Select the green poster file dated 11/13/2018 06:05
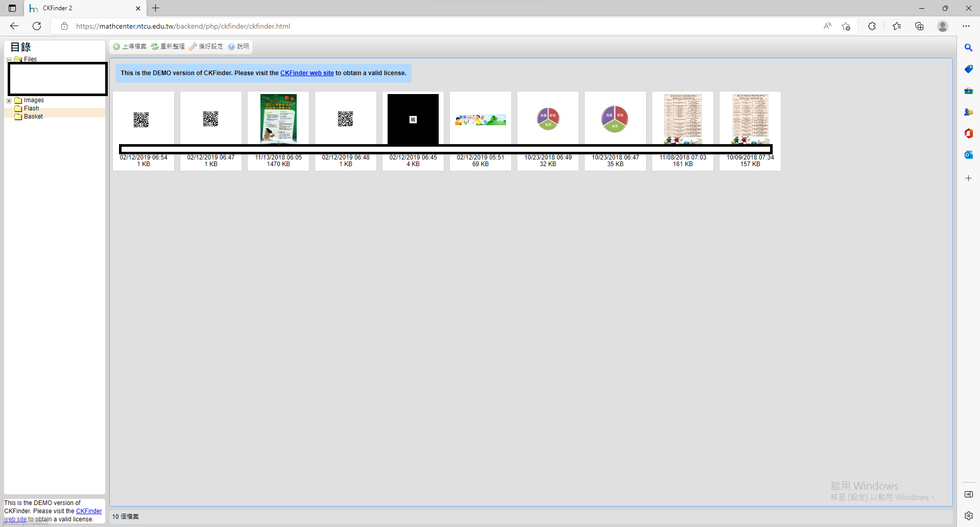This screenshot has width=980, height=527. pos(278,131)
